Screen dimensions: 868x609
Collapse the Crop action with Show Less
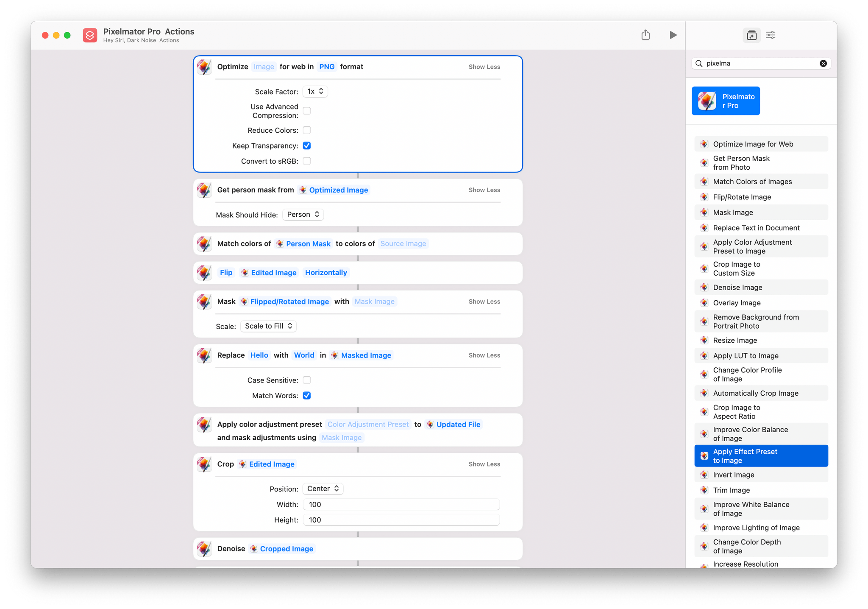click(x=484, y=464)
